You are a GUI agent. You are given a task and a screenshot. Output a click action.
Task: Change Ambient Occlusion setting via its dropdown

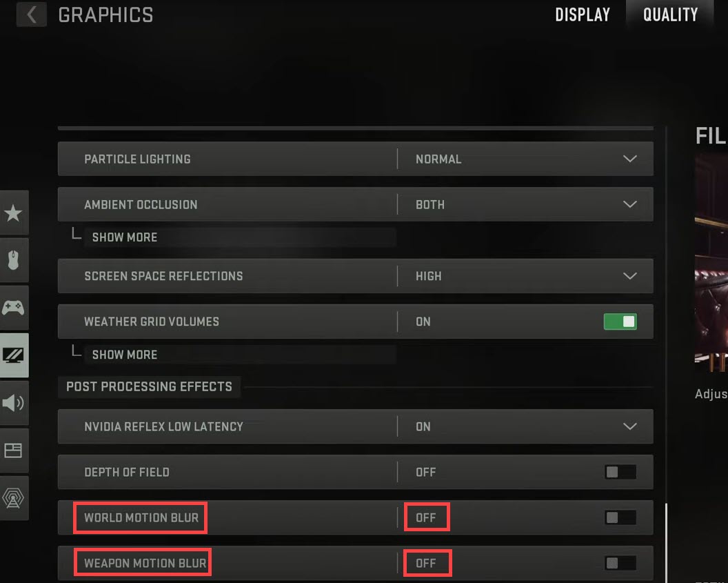click(629, 204)
